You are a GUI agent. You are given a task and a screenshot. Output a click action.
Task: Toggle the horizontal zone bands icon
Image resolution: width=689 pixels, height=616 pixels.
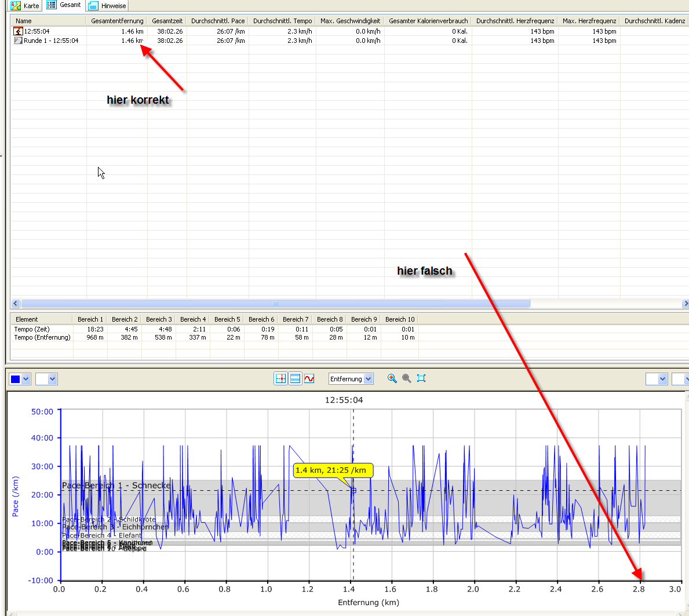pyautogui.click(x=295, y=378)
